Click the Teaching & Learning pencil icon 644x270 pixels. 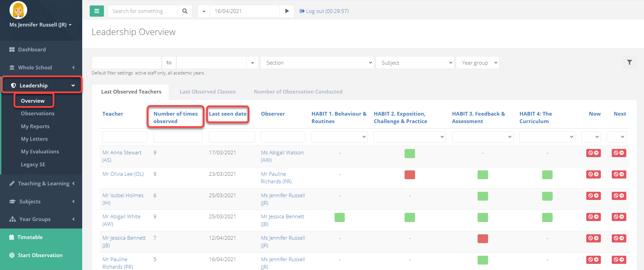pos(12,183)
